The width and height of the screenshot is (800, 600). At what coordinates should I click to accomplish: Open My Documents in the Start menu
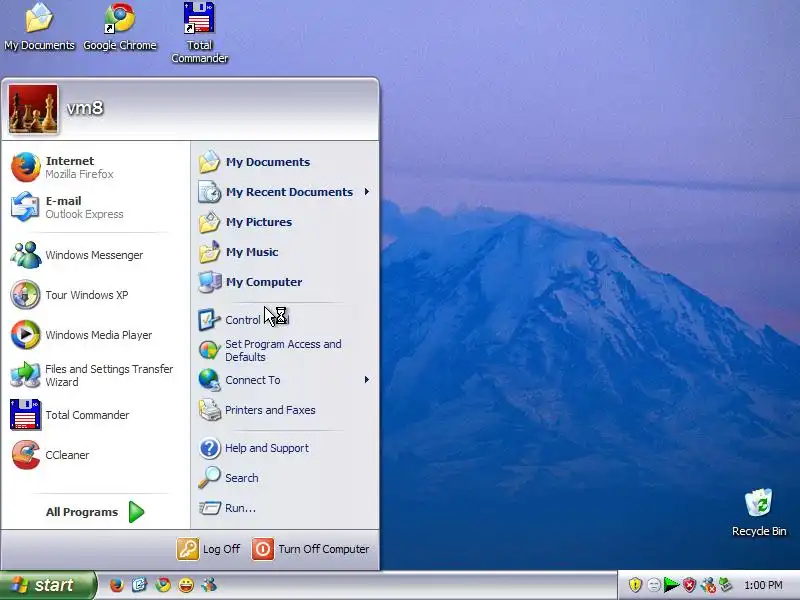(284, 162)
